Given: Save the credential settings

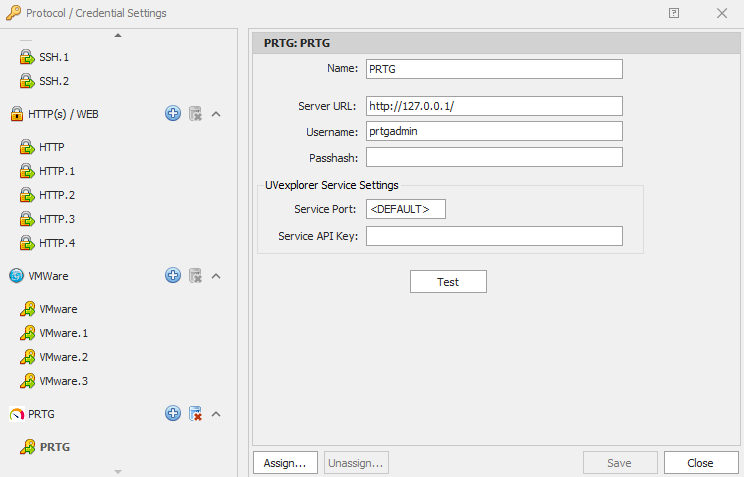Looking at the screenshot, I should coord(620,463).
